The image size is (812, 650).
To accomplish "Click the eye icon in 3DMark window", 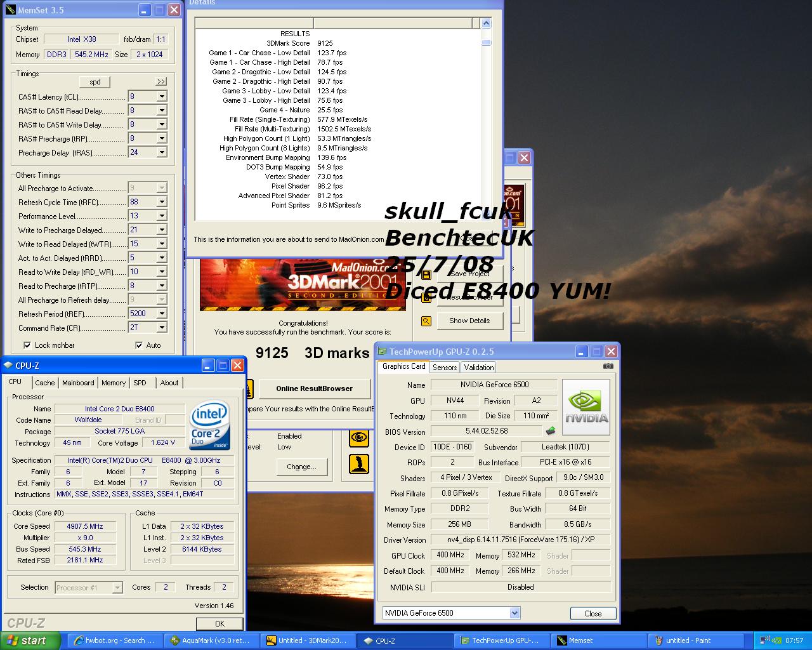I will [359, 437].
